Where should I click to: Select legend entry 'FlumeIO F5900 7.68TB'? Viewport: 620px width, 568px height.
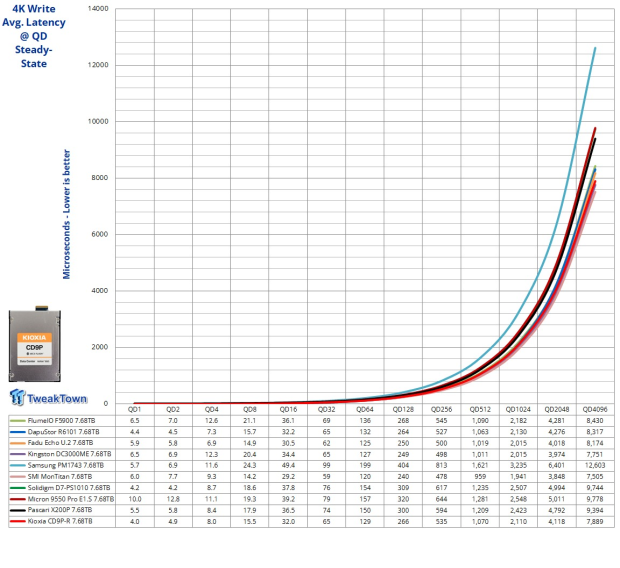click(61, 420)
